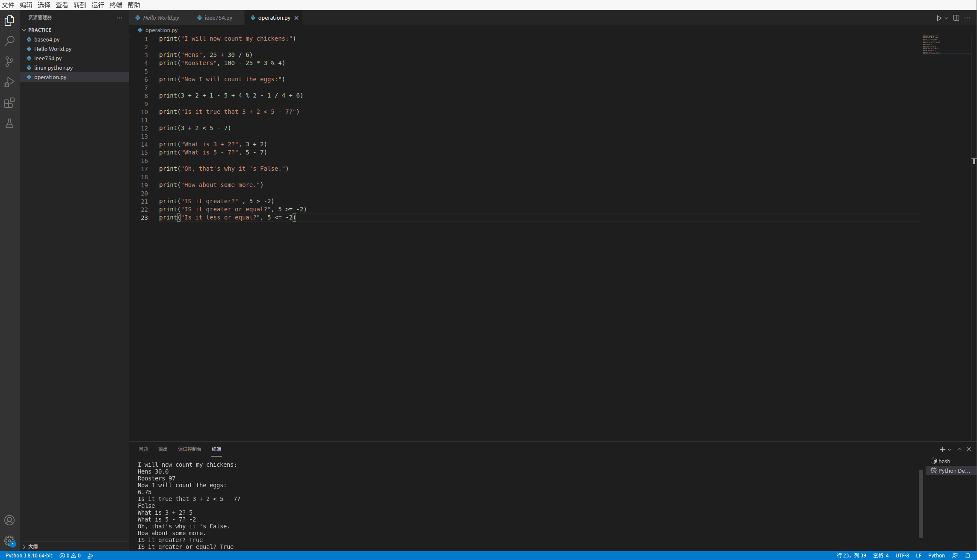
Task: Toggle maximize panel size with up chevron
Action: click(x=959, y=449)
